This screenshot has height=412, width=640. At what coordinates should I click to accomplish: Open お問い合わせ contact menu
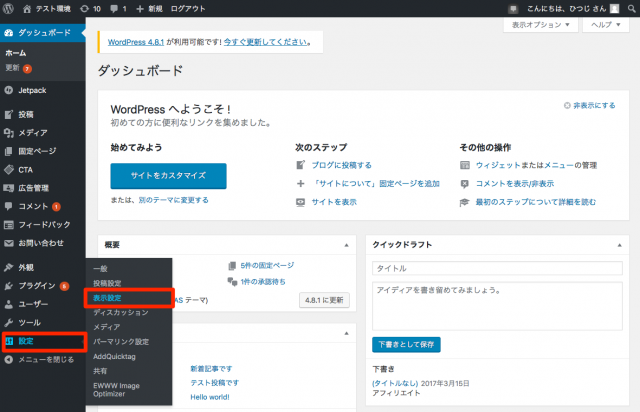pos(42,243)
